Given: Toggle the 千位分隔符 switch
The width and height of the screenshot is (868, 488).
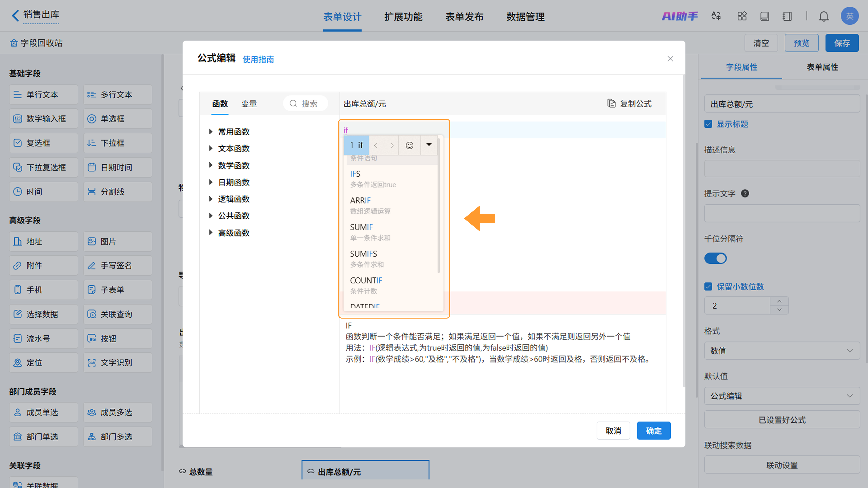Looking at the screenshot, I should pyautogui.click(x=715, y=258).
